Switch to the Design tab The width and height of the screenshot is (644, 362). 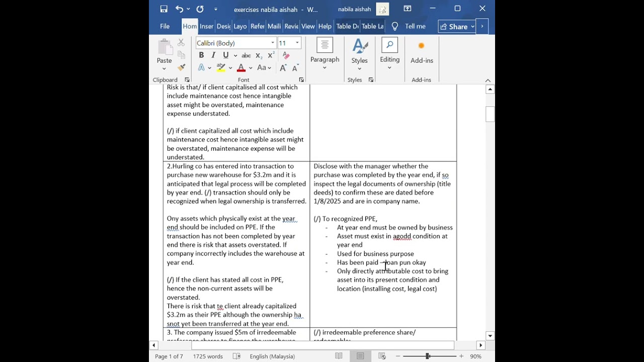(x=223, y=26)
